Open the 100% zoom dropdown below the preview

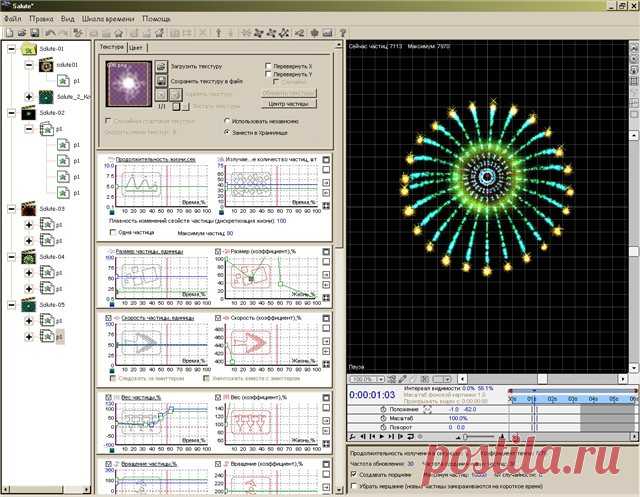pos(381,379)
